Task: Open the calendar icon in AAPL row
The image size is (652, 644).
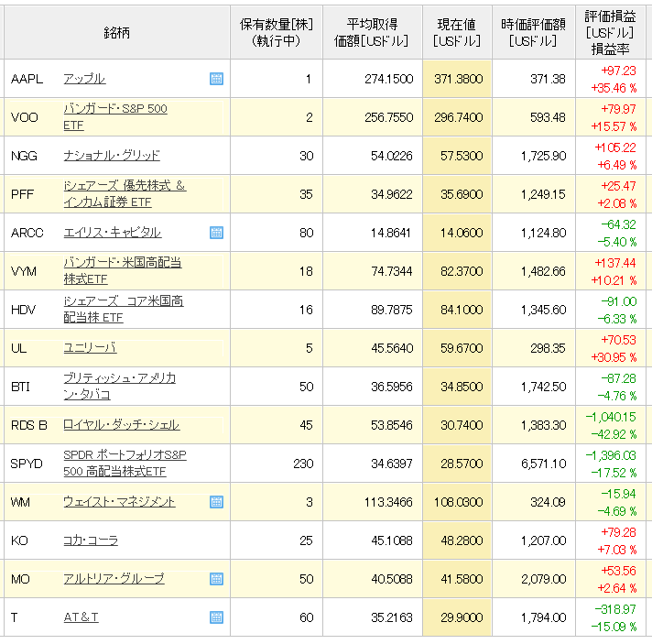Action: coord(216,79)
